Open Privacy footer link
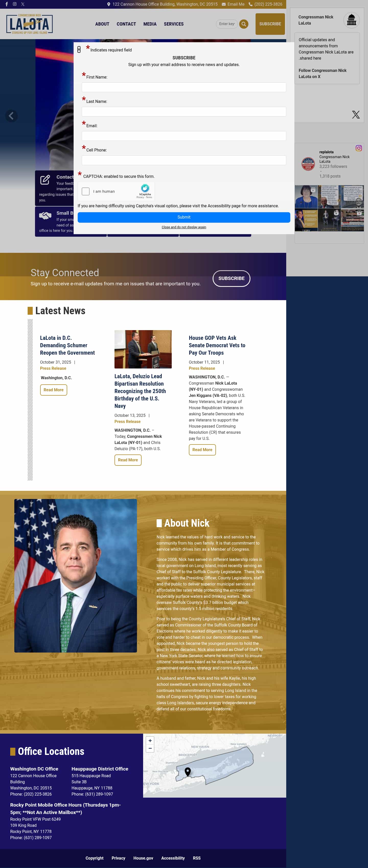 (118, 858)
